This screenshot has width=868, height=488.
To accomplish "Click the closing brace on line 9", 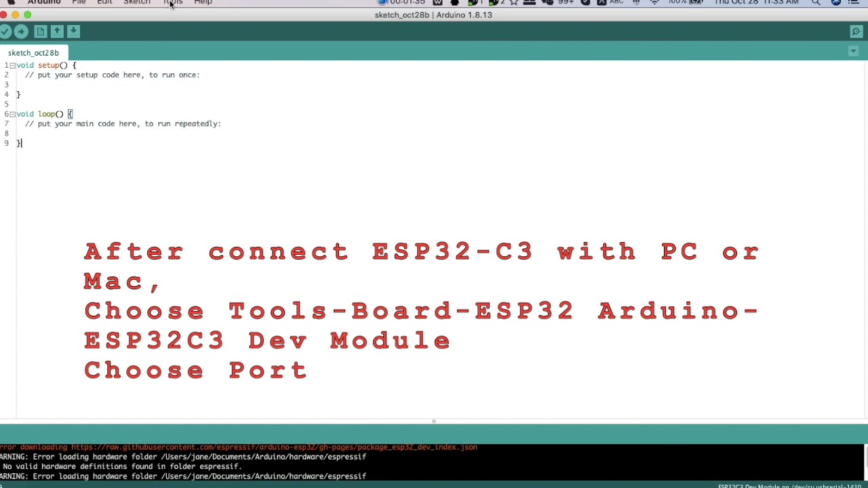I will point(18,144).
